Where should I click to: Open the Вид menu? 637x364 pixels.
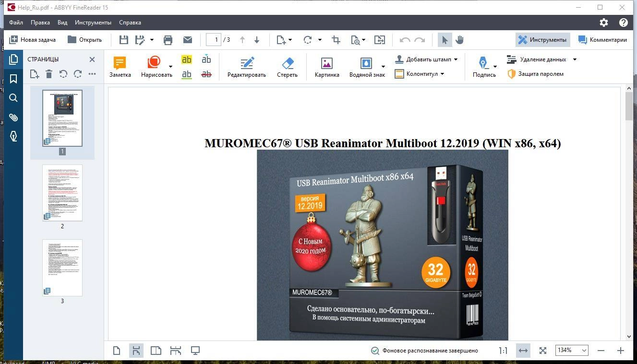[x=62, y=23]
